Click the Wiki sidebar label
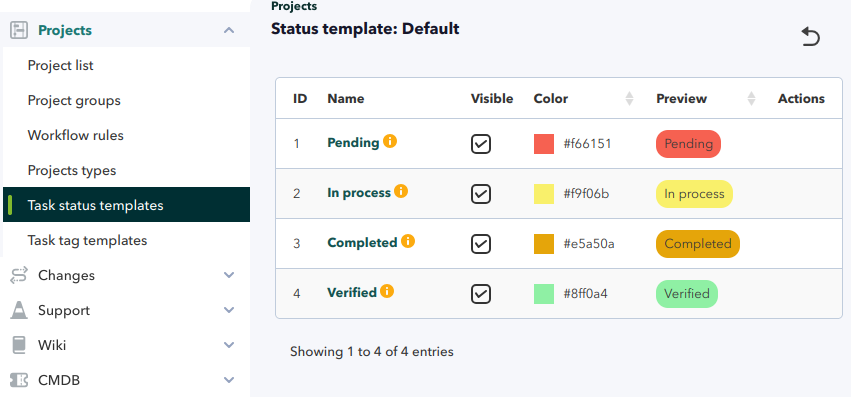 pos(52,345)
